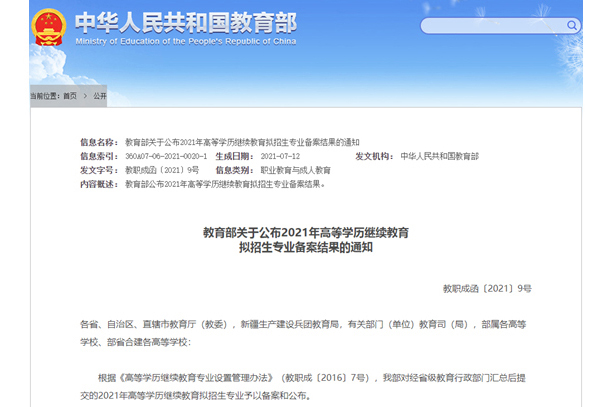Click the addressee line starting 各省、自治区
Screen dimensions: 612x407
tap(303, 324)
